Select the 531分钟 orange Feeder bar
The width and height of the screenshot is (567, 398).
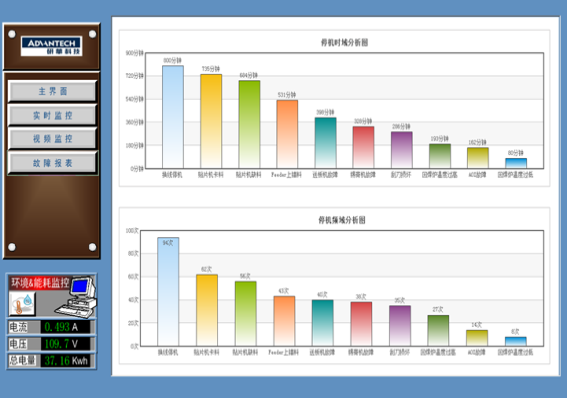point(287,134)
